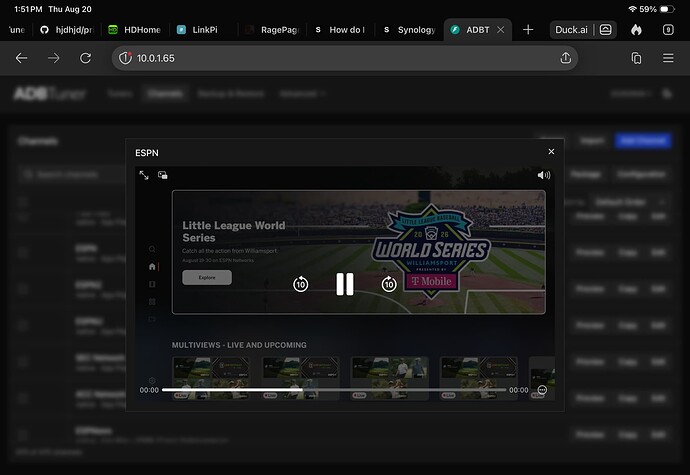Viewport: 690px width, 475px height.
Task: Click the 1:51 PM clock
Action: 28,9
